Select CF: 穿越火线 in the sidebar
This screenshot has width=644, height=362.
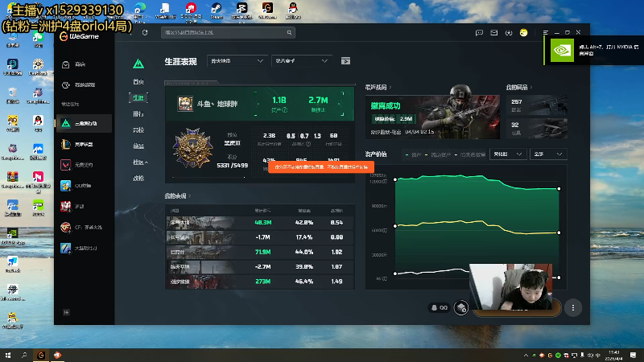[x=84, y=227]
